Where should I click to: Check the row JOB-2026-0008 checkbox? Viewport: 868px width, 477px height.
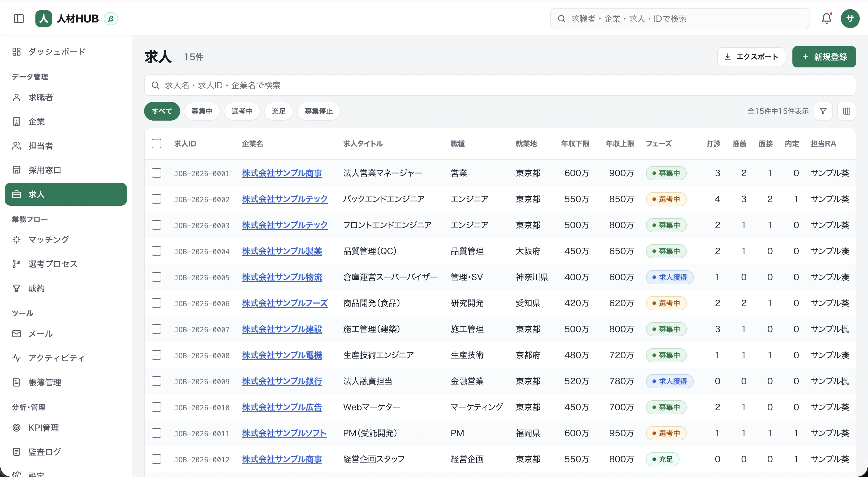[x=156, y=355]
